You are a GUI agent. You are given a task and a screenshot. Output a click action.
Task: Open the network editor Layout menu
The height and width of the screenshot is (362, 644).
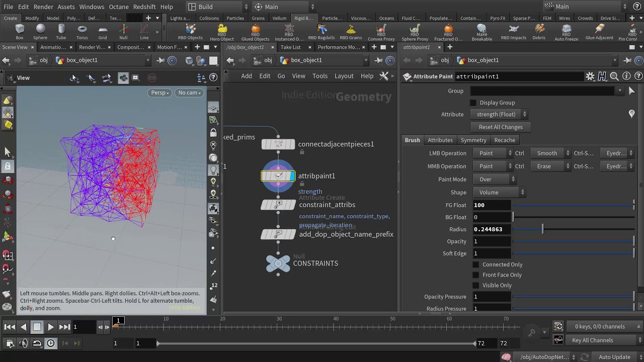point(344,76)
